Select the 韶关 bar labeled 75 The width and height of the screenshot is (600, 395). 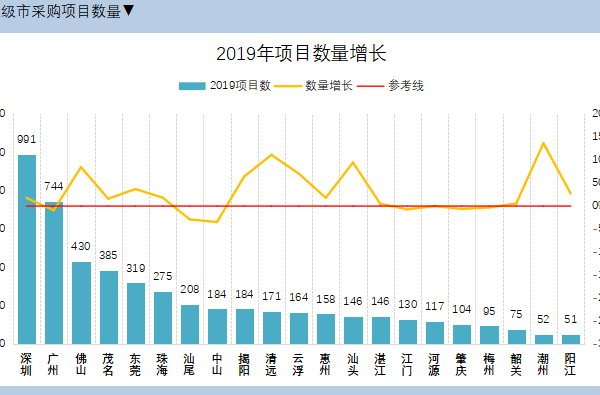point(517,337)
